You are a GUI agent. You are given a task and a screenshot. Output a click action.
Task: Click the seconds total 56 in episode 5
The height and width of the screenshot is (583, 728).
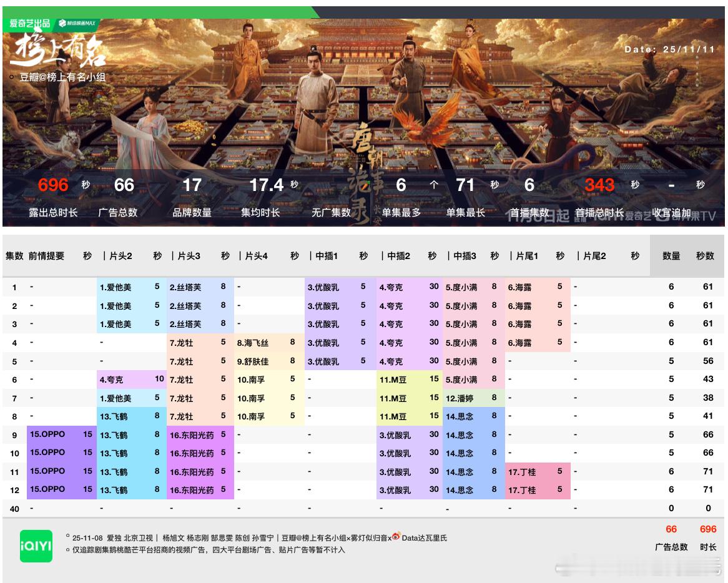coord(708,361)
